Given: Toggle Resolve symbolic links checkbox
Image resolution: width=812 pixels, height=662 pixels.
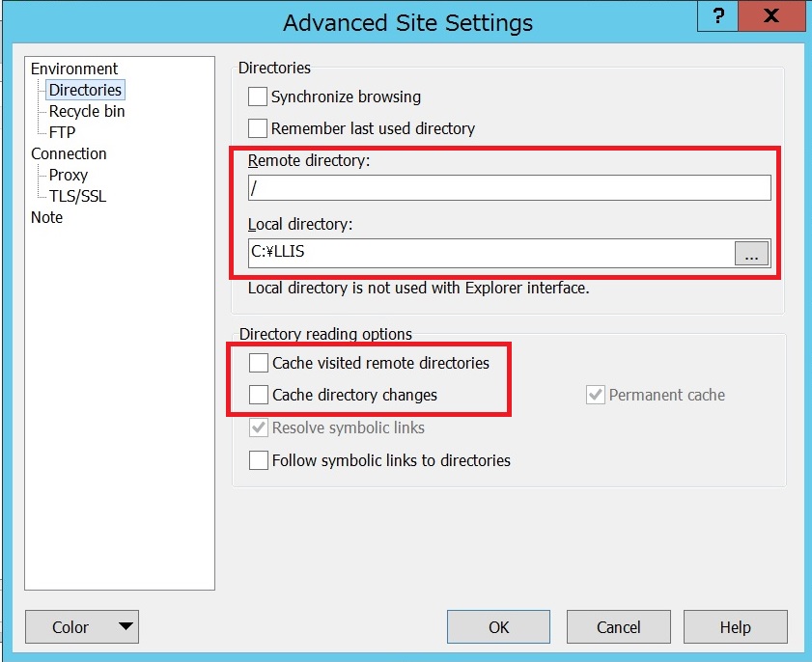Looking at the screenshot, I should [x=259, y=428].
